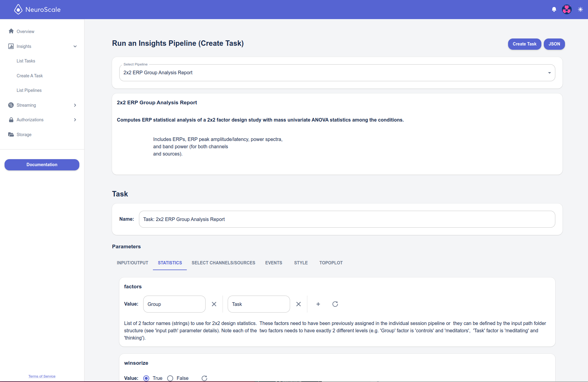
Task: Switch to the STATISTICS tab
Action: click(x=170, y=263)
